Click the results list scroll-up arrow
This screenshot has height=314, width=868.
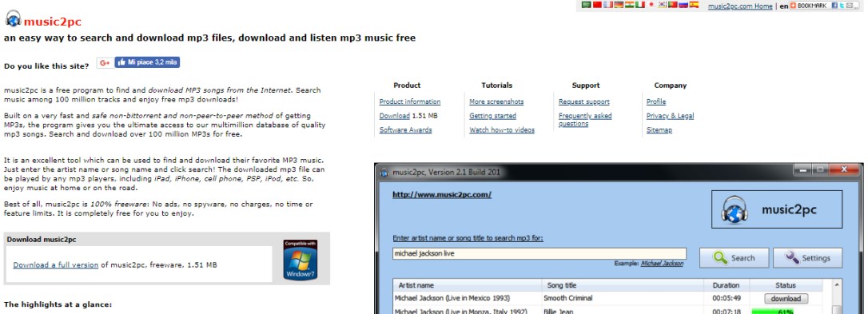[x=837, y=284]
